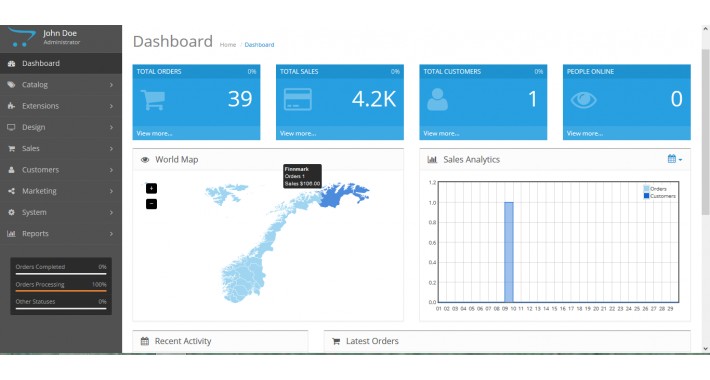This screenshot has height=380, width=710.
Task: Click the John Doe profile name
Action: point(60,33)
